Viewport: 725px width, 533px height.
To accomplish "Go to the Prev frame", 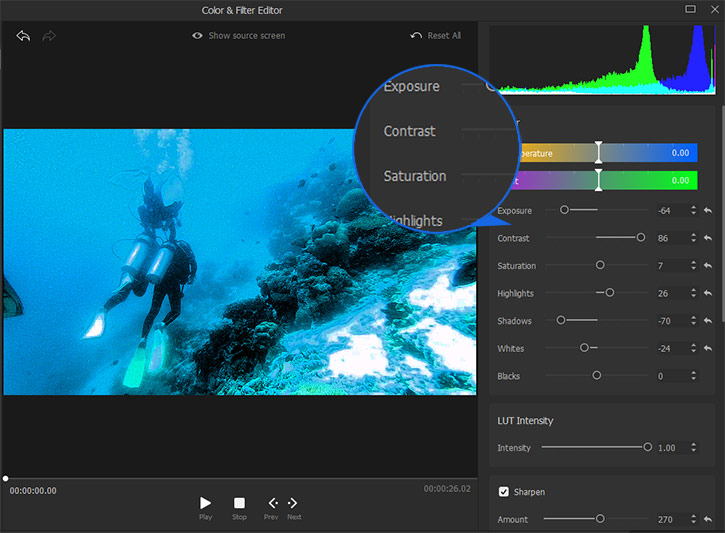I will point(272,503).
